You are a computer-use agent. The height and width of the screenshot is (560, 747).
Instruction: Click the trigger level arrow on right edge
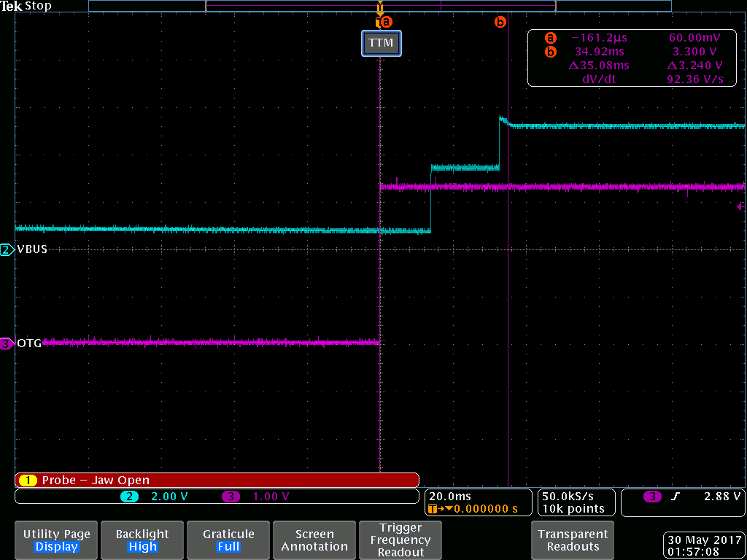click(x=741, y=206)
